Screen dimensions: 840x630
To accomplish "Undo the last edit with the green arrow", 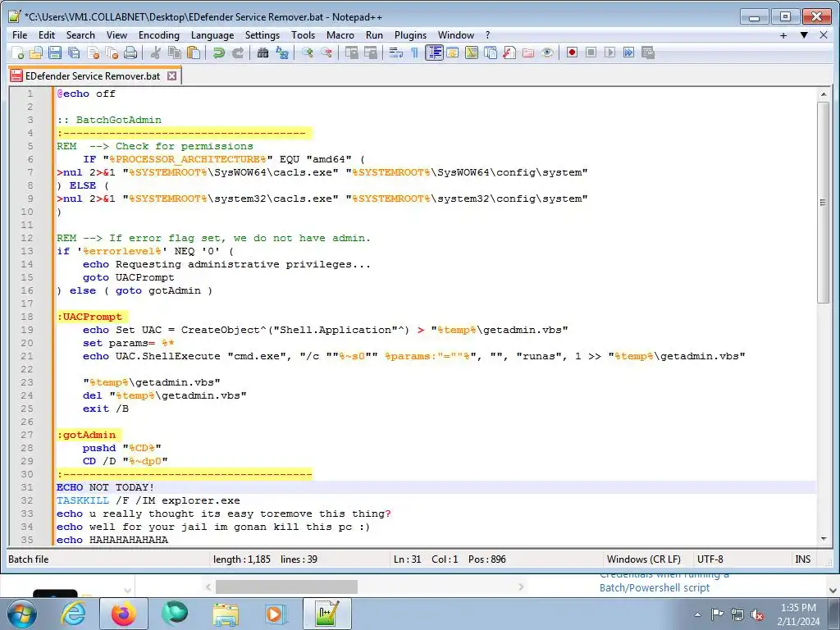I will (218, 52).
